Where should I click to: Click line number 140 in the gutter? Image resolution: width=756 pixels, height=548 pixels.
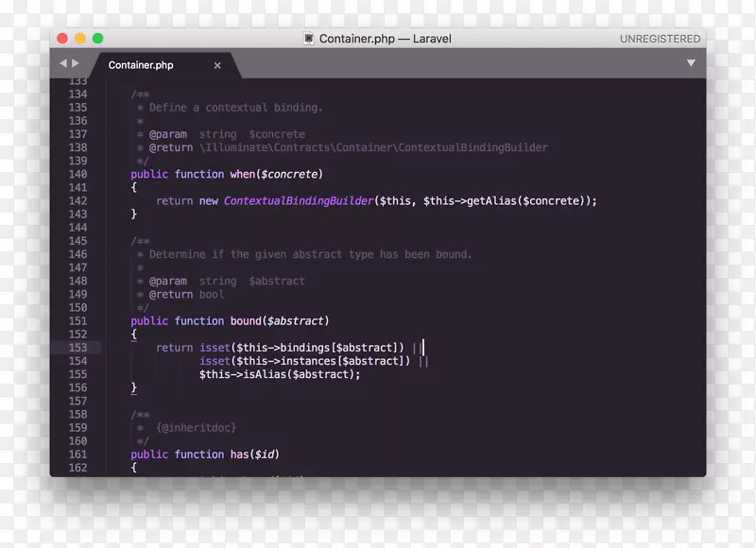coord(77,175)
